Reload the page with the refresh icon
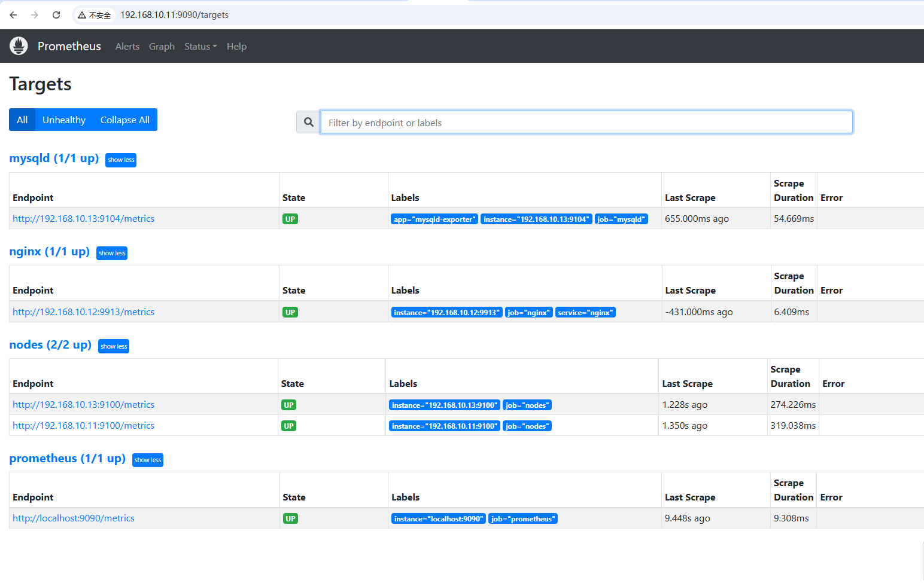Screen dimensions: 924x583 (56, 15)
